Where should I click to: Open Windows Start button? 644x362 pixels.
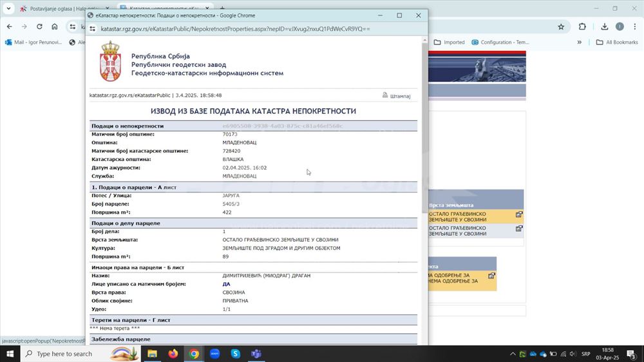(10, 354)
